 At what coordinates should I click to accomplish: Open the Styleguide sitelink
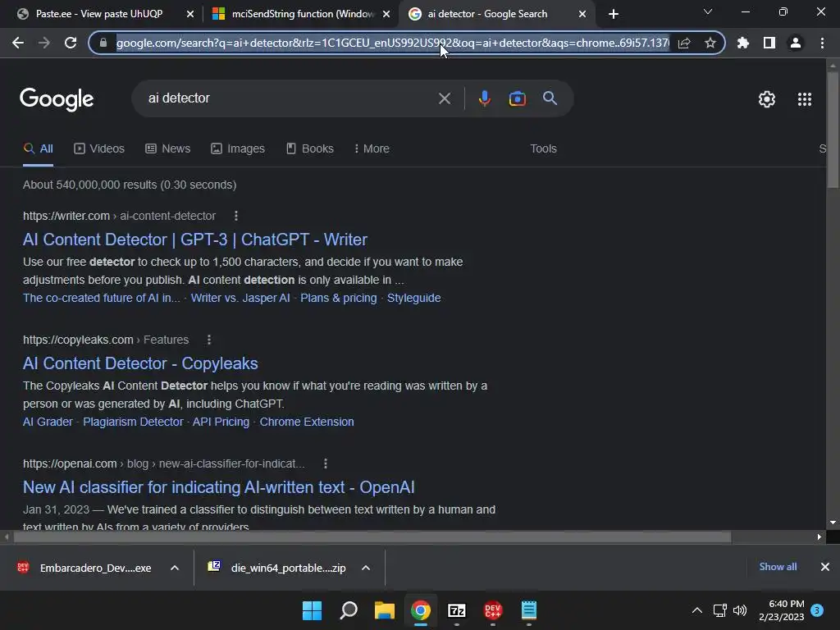[413, 298]
